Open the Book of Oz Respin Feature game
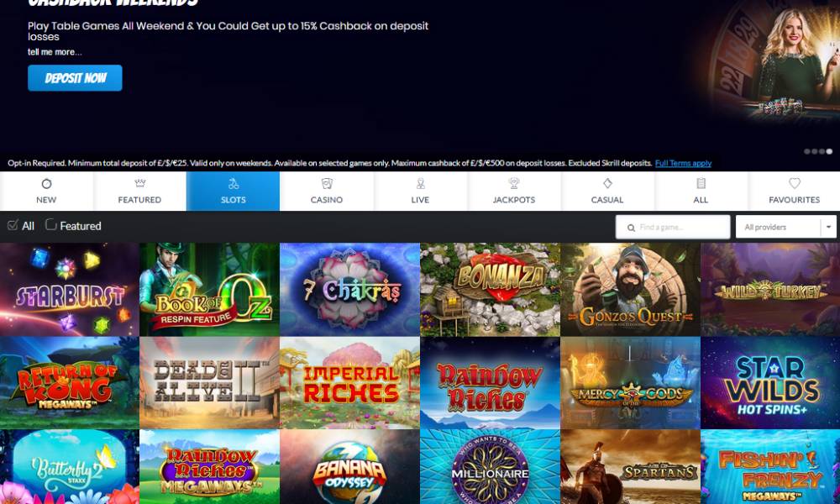 point(209,290)
